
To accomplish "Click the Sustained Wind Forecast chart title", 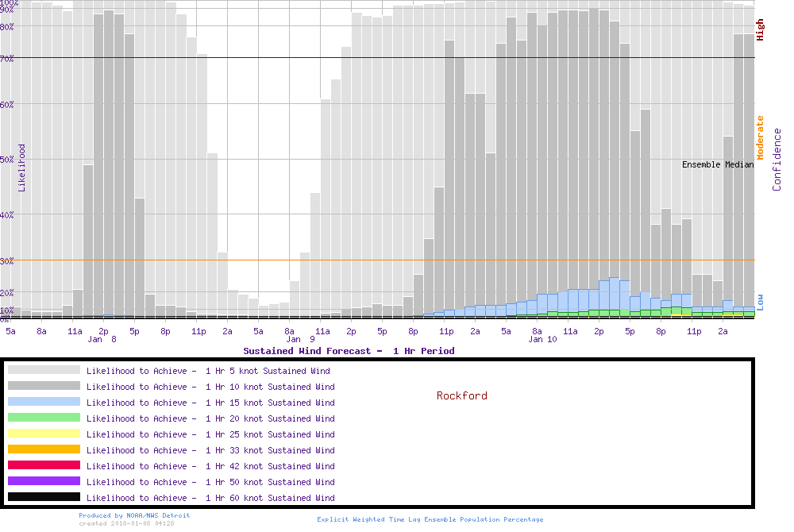I will (x=349, y=351).
